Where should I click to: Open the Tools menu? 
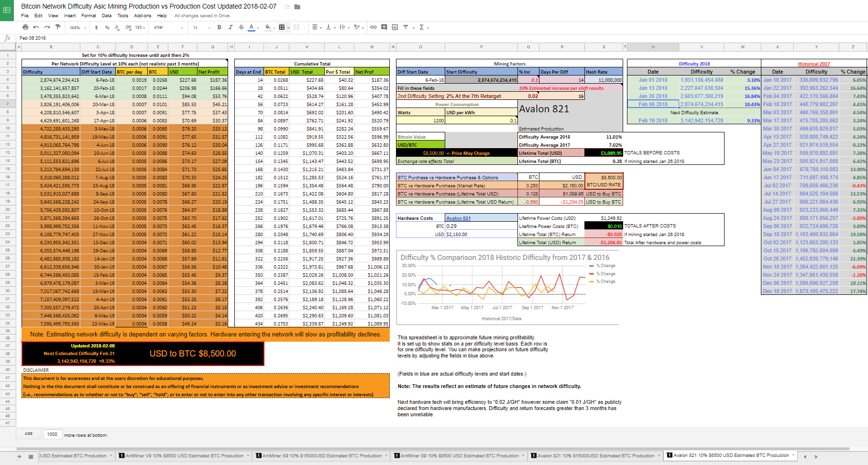point(123,16)
